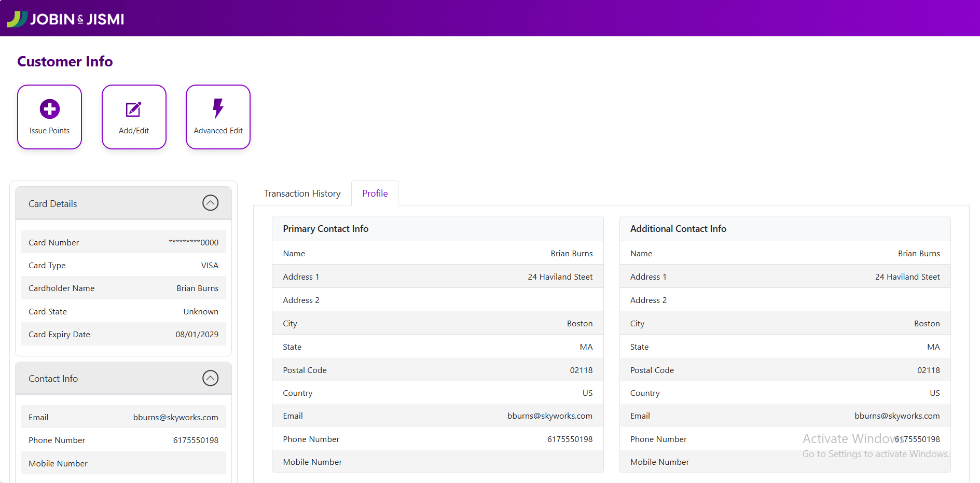Viewport: 980px width, 483px height.
Task: Click the Additional Contact Info email address
Action: pos(896,416)
